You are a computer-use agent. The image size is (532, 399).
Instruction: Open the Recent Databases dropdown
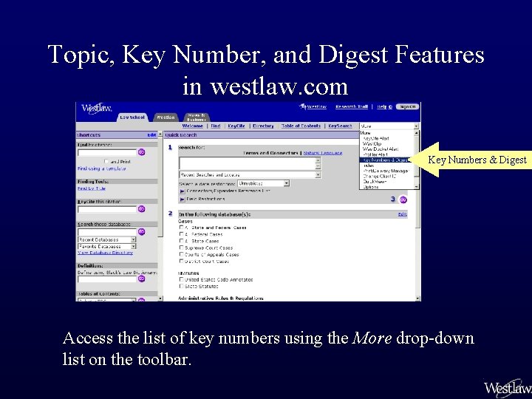(133, 239)
